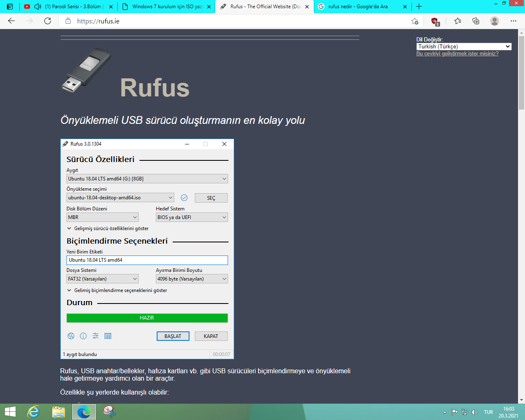Open the Edge tab actions menu icon
This screenshot has width=525, height=420.
(x=10, y=7)
